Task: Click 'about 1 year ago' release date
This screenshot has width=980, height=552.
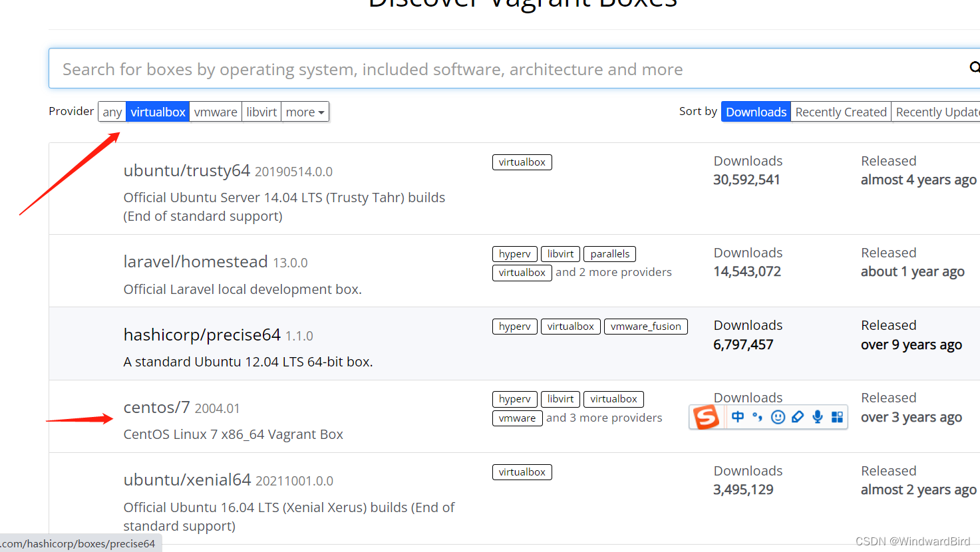Action: pos(913,271)
